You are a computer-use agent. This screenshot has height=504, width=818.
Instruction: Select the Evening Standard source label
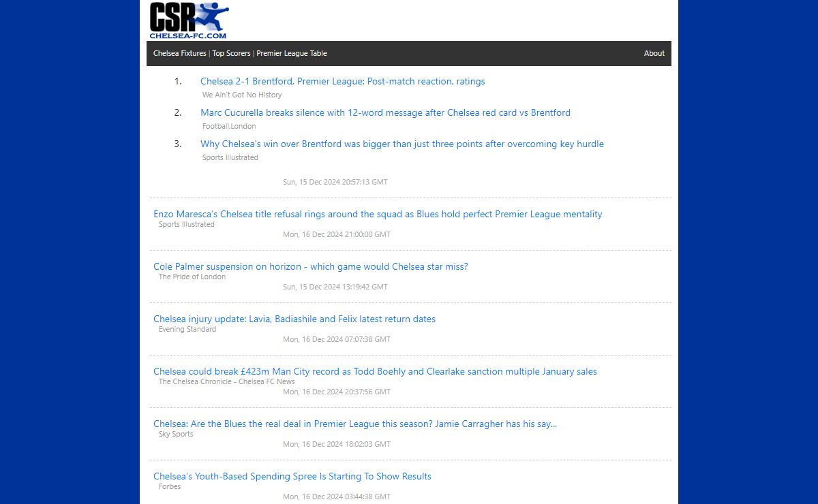(187, 330)
